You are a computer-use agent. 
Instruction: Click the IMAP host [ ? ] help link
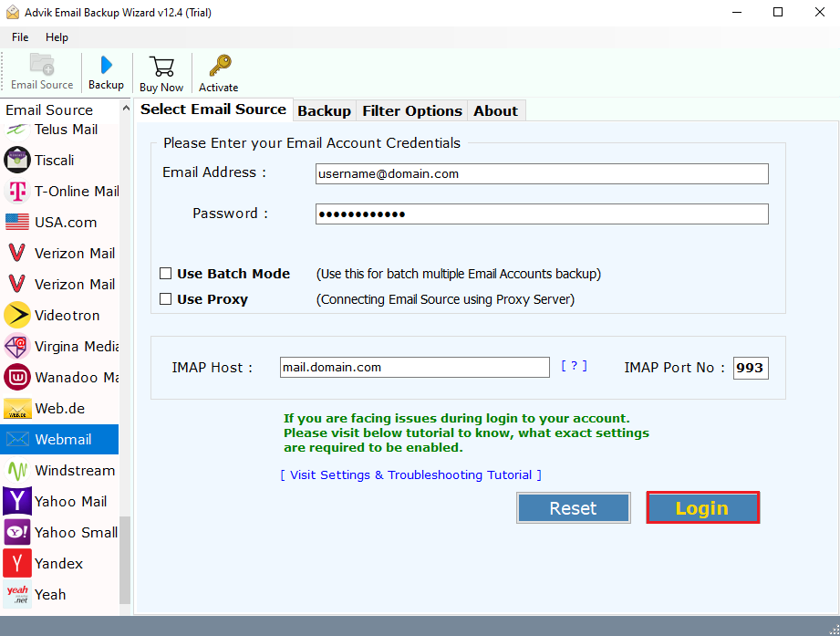pos(574,366)
